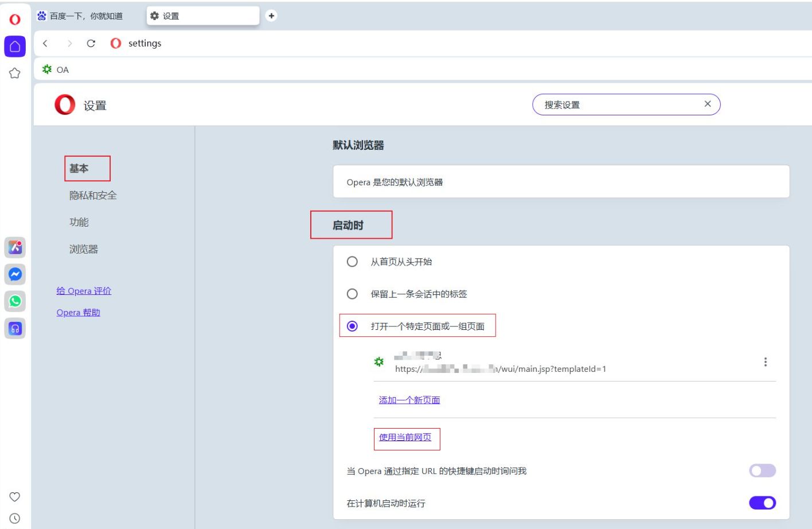Open the 功能 settings section
Screen dimensions: 812x529
79,222
